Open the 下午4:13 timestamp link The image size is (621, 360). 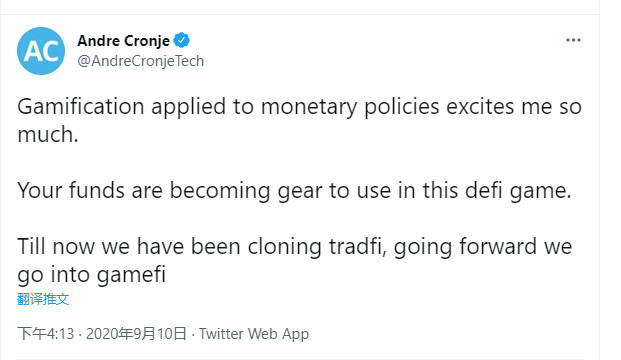46,334
